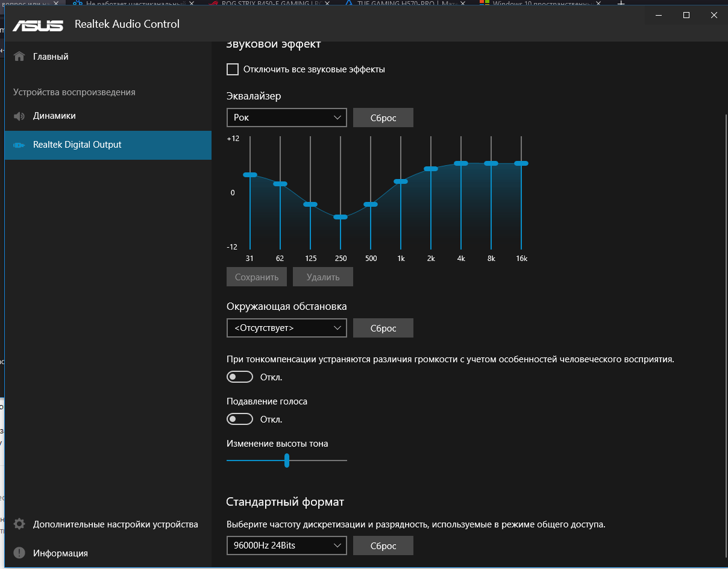Click the vertical scrollbar of settings panel
Viewport: 728px width, 569px height.
click(725, 338)
